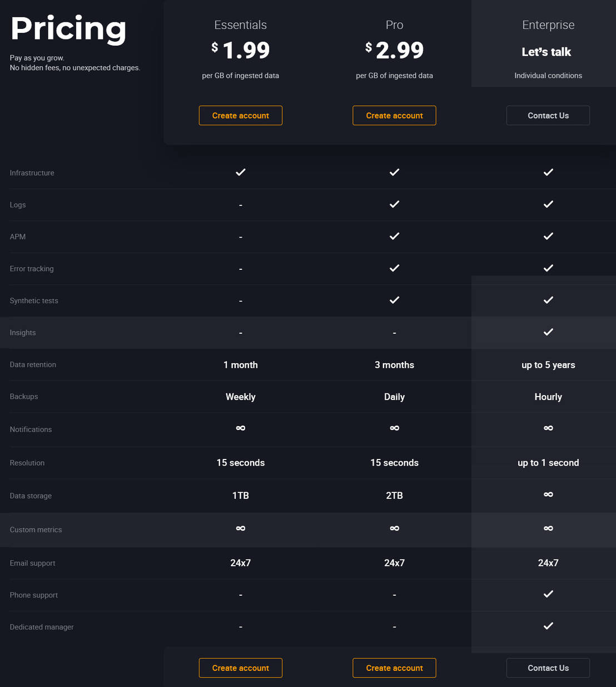Click bottom Contact Us button for Enterprise
616x687 pixels.
coord(548,668)
